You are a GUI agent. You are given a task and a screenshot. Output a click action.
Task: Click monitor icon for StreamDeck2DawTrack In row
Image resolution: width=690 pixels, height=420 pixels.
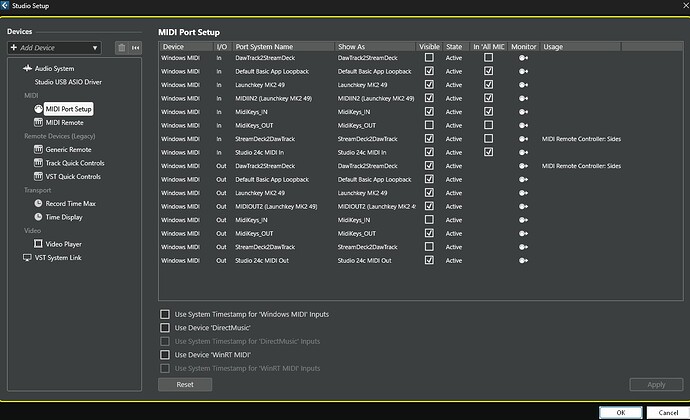(x=523, y=139)
